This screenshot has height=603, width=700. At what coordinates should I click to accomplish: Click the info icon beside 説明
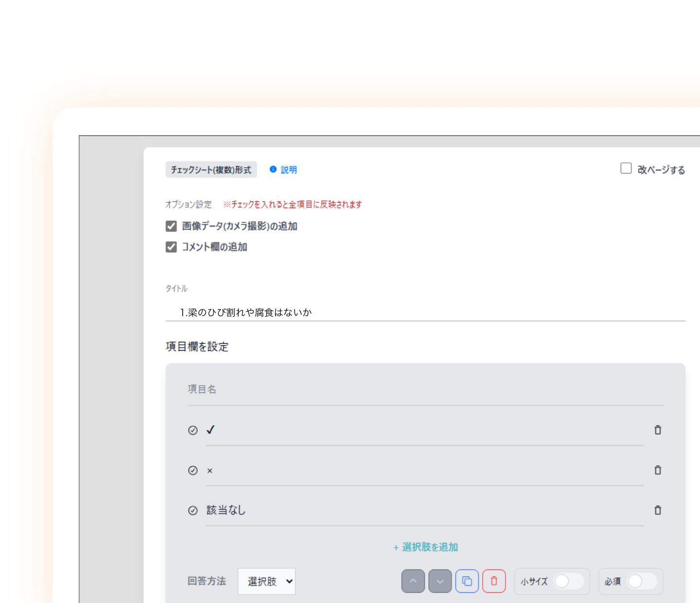point(273,169)
